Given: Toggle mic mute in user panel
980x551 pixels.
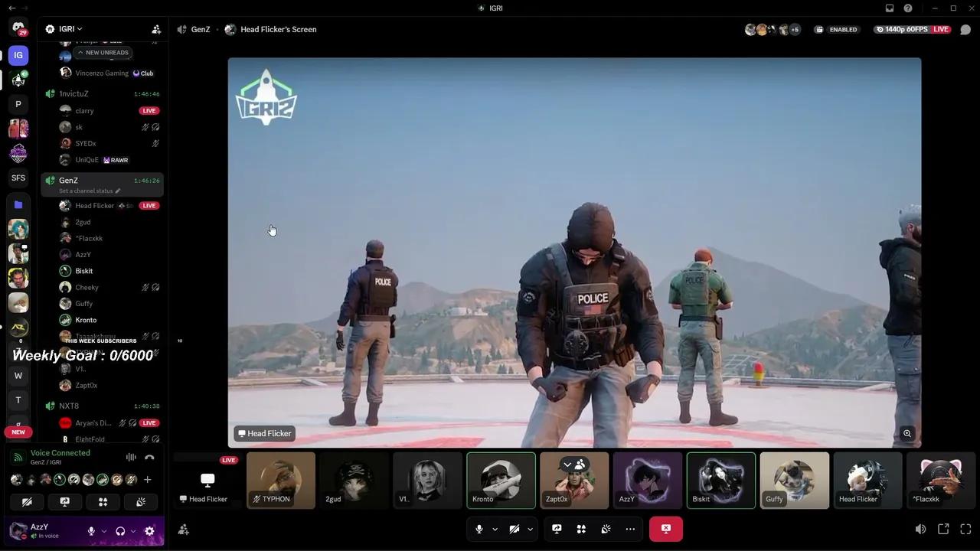Looking at the screenshot, I should click(91, 531).
